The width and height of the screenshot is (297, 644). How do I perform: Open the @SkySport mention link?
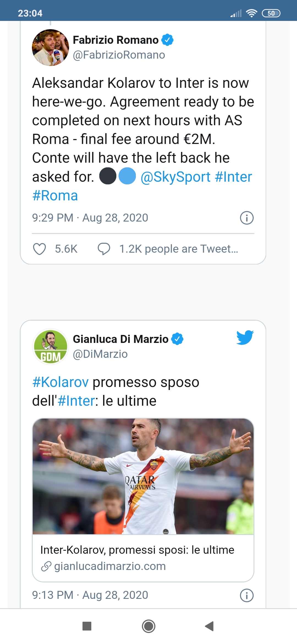point(175,177)
